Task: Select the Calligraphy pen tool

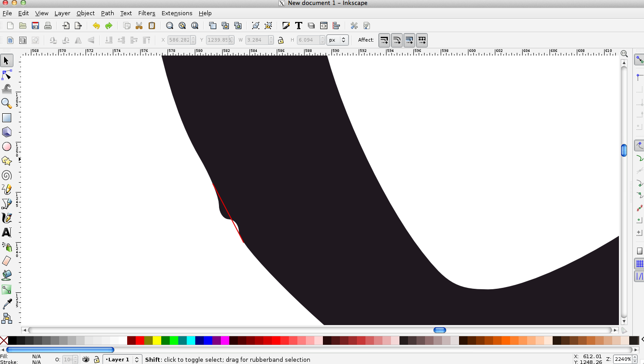Action: pyautogui.click(x=7, y=218)
